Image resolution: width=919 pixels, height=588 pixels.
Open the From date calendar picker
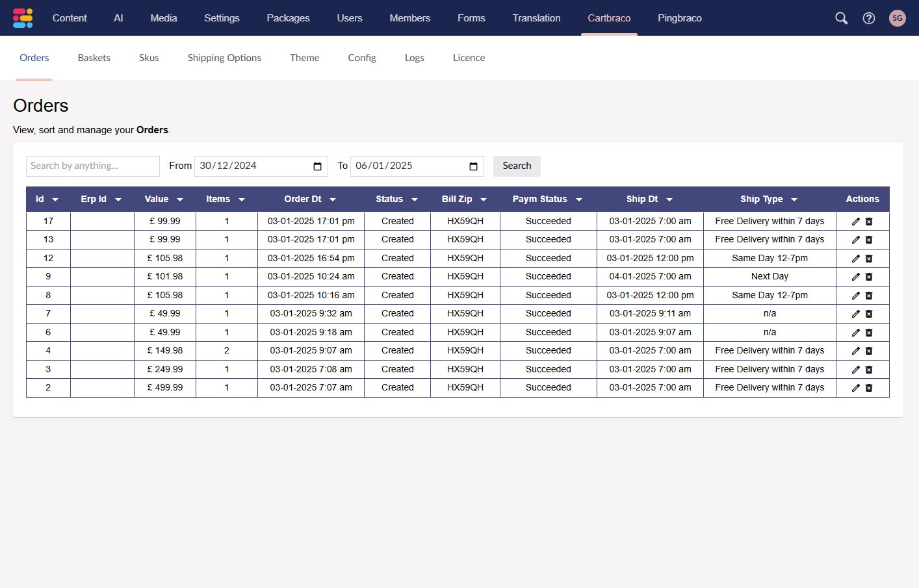[317, 166]
